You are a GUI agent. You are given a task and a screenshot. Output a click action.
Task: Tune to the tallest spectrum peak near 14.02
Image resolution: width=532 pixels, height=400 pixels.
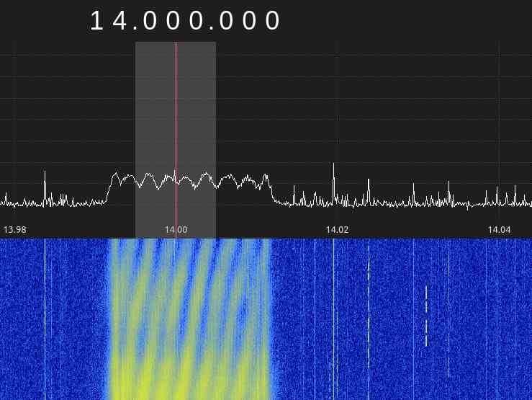point(333,166)
